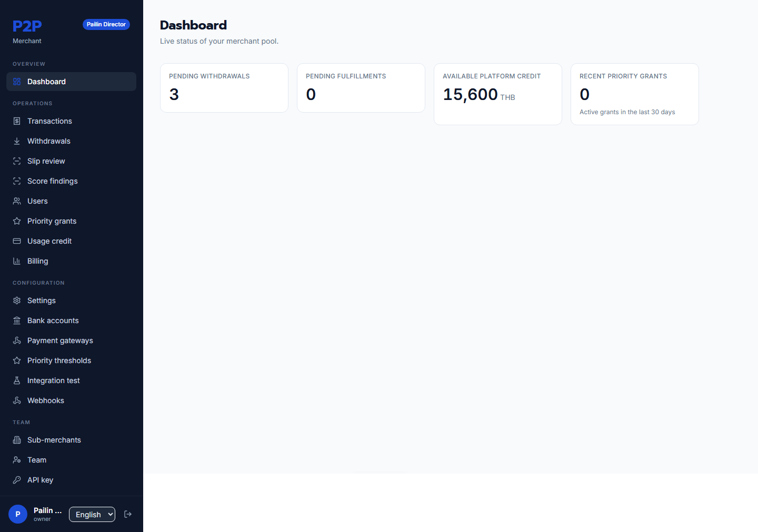This screenshot has width=758, height=532.
Task: Click the Integration test flask icon
Action: click(17, 380)
